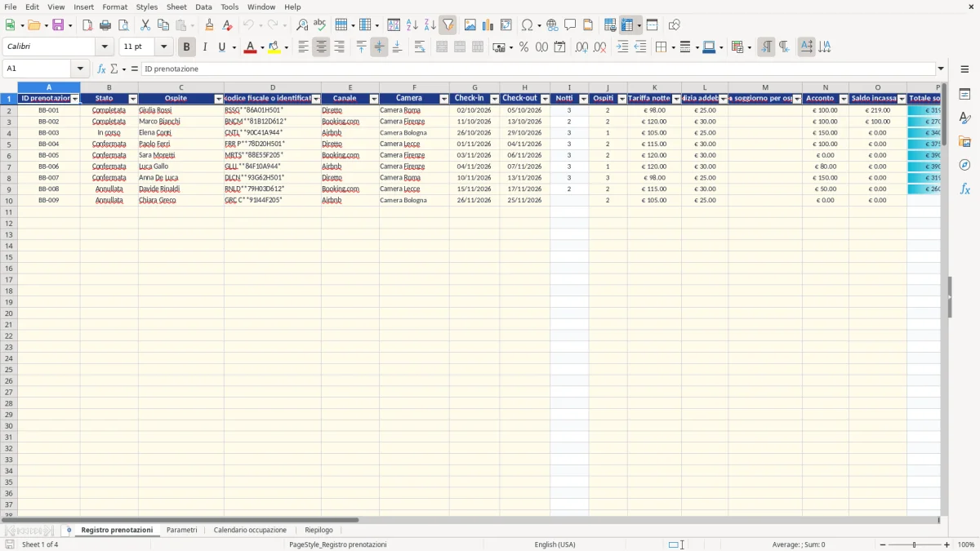
Task: Click the zoom slider handle
Action: click(x=915, y=544)
